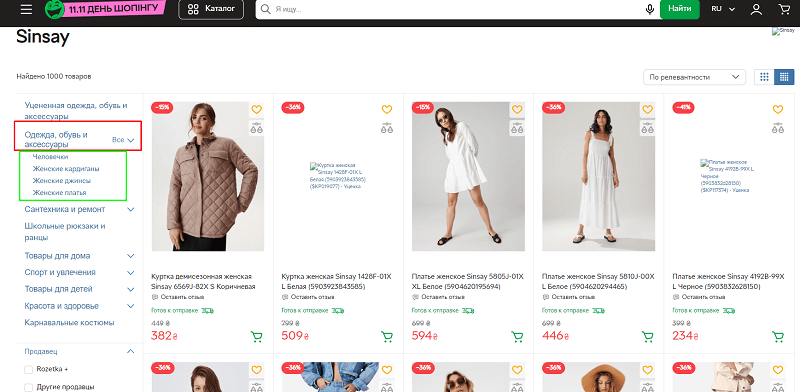Screen dimensions: 800x392
Task: Expand Товары для детей chevron
Action: click(131, 289)
